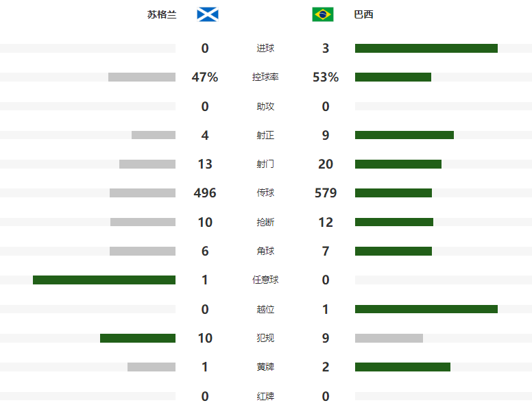Screen dimensions: 532x416
Task: Click Brazil's green offside bar
Action: 426,309
